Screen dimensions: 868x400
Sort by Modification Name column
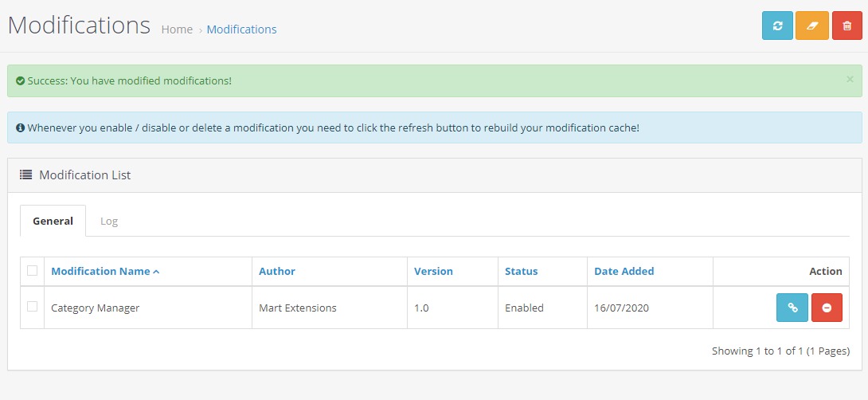click(x=105, y=272)
